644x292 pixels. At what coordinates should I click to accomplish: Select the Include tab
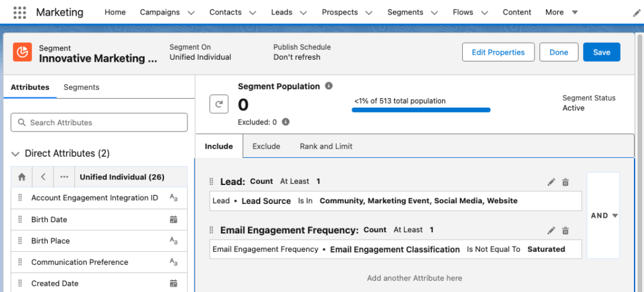(x=219, y=146)
